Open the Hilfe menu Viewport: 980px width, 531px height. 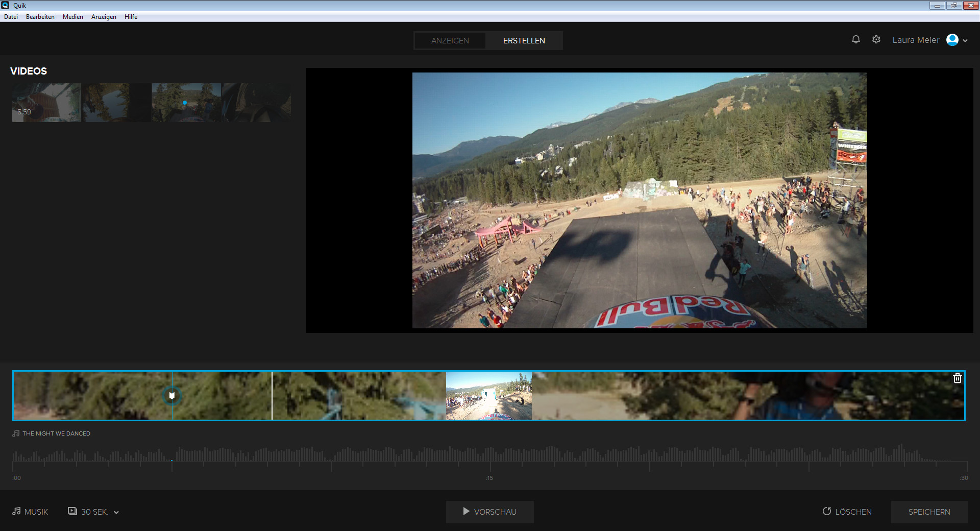tap(131, 17)
